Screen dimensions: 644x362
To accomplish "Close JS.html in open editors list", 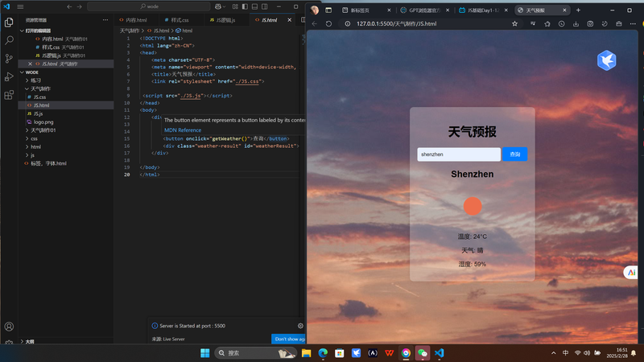I will click(30, 64).
